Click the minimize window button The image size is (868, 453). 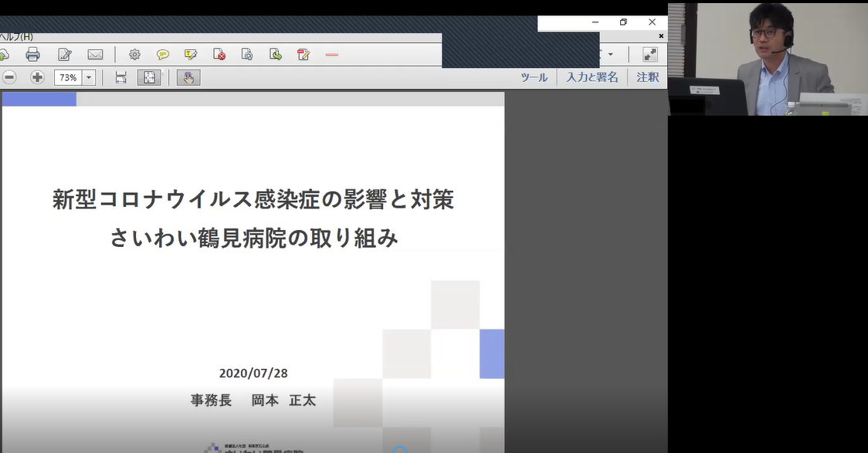click(595, 22)
